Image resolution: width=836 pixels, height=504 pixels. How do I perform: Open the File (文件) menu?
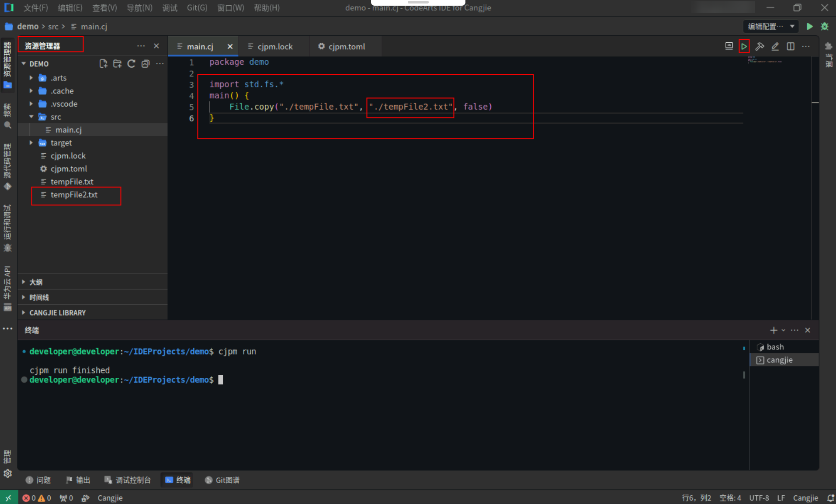36,8
